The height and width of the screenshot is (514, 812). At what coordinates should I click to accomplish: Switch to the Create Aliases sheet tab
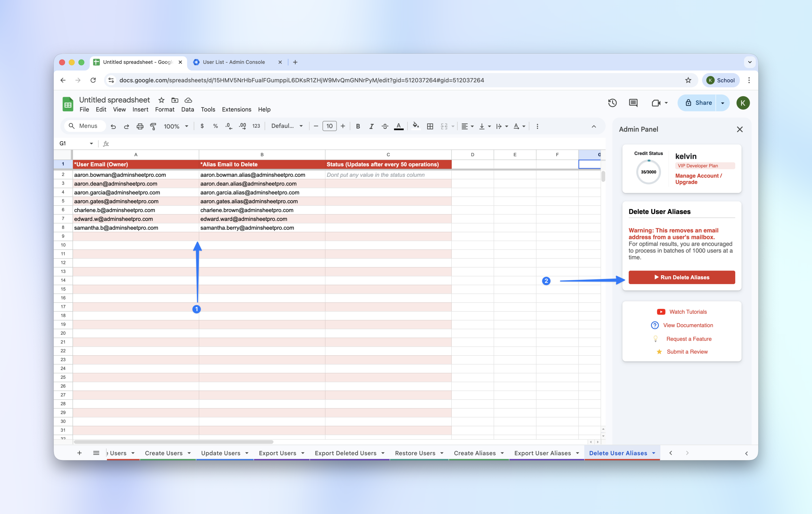pos(475,453)
